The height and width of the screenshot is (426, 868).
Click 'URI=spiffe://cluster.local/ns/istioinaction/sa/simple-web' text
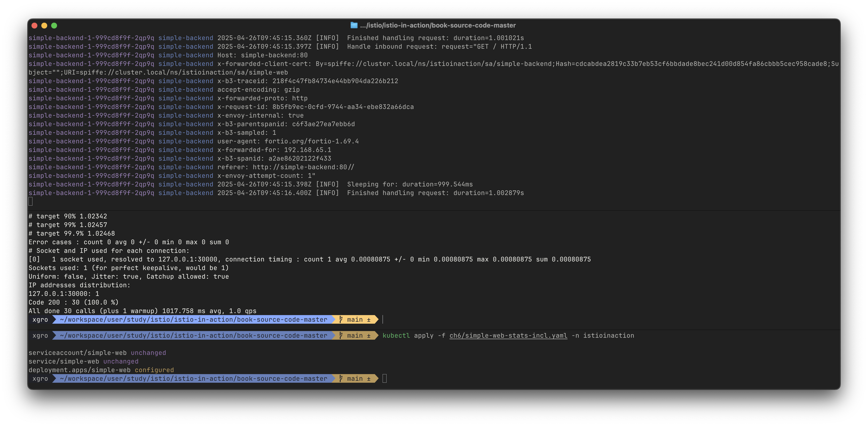[x=176, y=73]
